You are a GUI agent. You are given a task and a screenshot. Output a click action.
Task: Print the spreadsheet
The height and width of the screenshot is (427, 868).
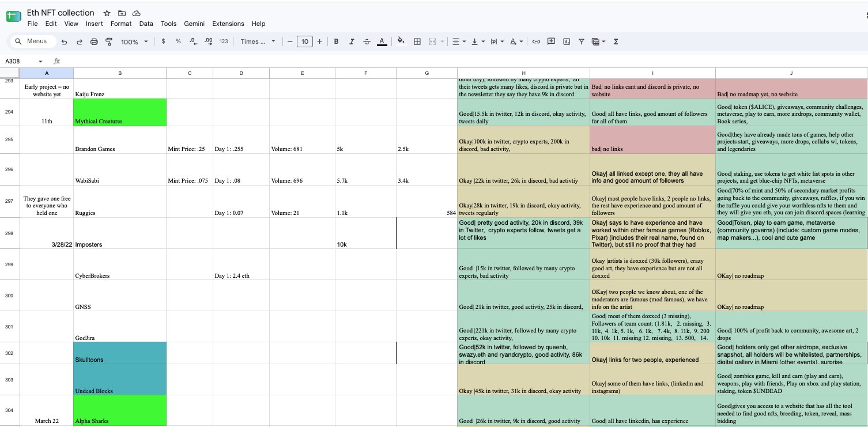pos(94,41)
